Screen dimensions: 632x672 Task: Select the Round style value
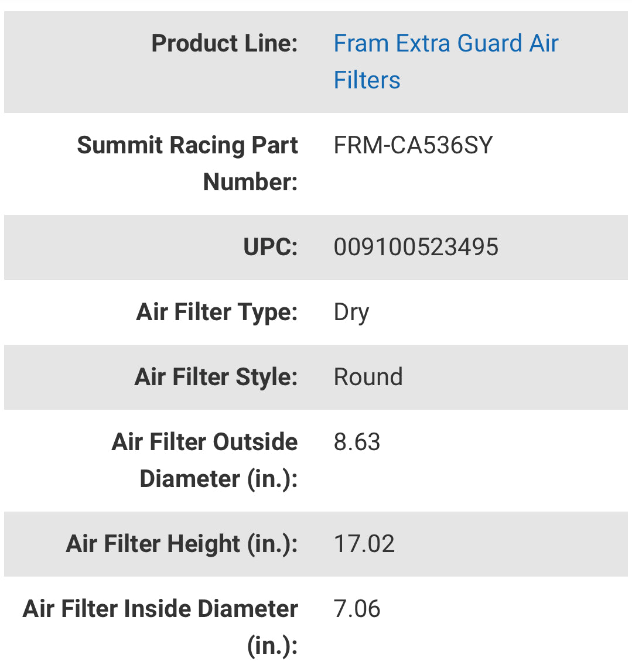pos(368,377)
